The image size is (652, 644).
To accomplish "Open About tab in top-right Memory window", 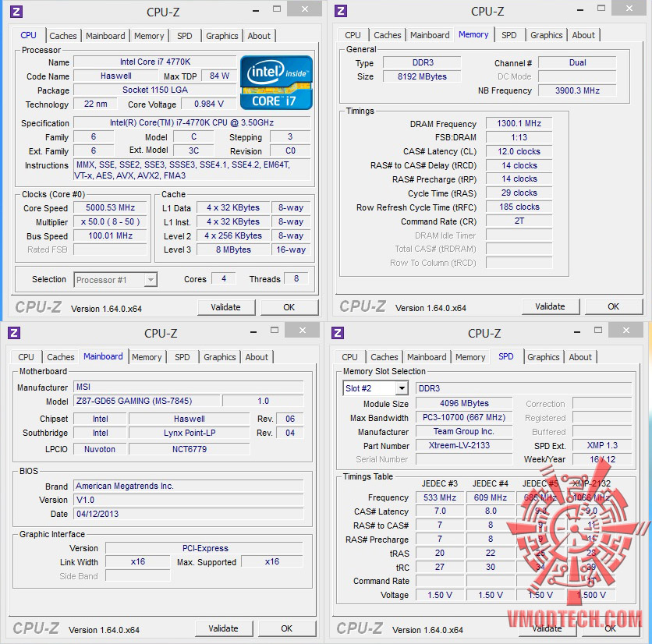I will click(583, 35).
